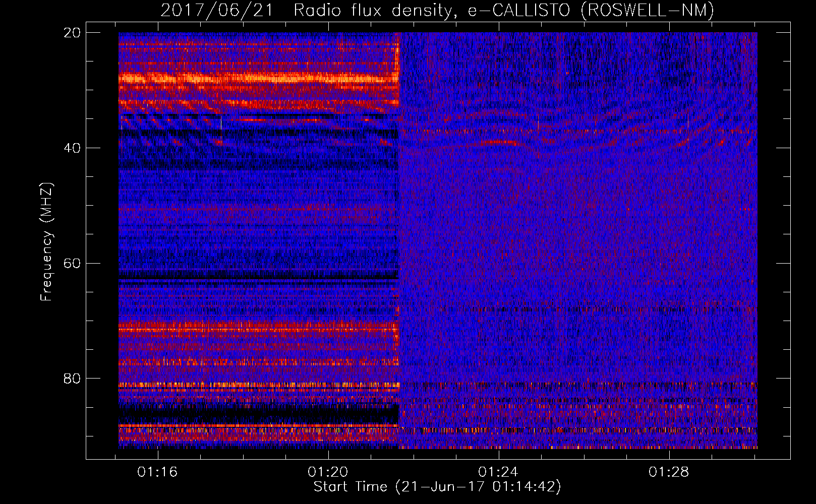
Task: Click the frequency tick label "40"
Action: coord(72,148)
